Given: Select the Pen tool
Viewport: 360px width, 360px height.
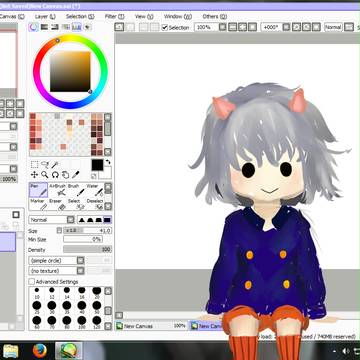Looking at the screenshot, I should 38,190.
